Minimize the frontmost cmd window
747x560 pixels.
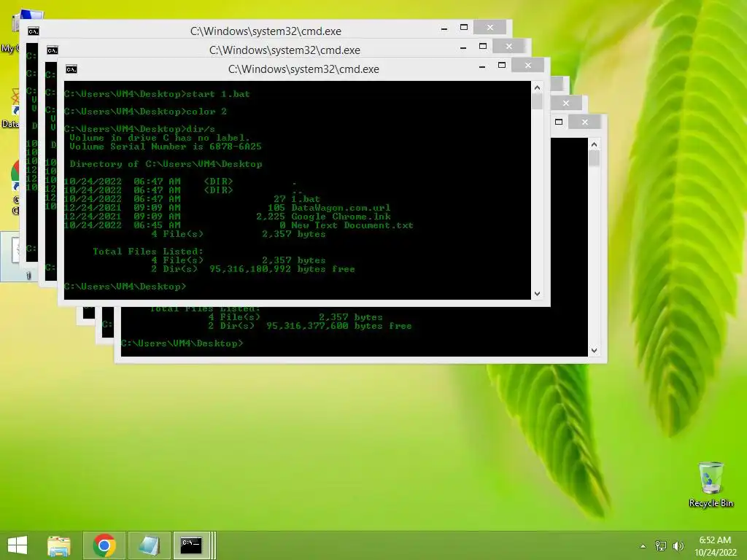[x=482, y=66]
